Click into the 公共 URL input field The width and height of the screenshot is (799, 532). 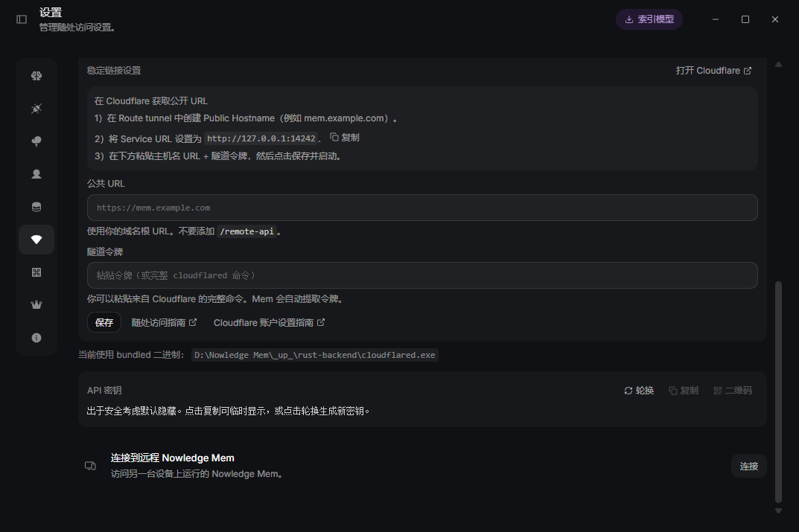[x=422, y=208]
